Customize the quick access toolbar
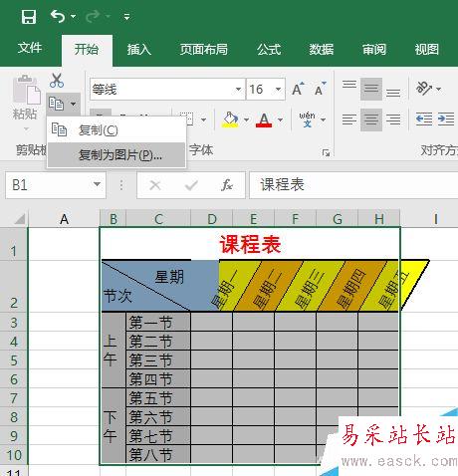 [126, 16]
